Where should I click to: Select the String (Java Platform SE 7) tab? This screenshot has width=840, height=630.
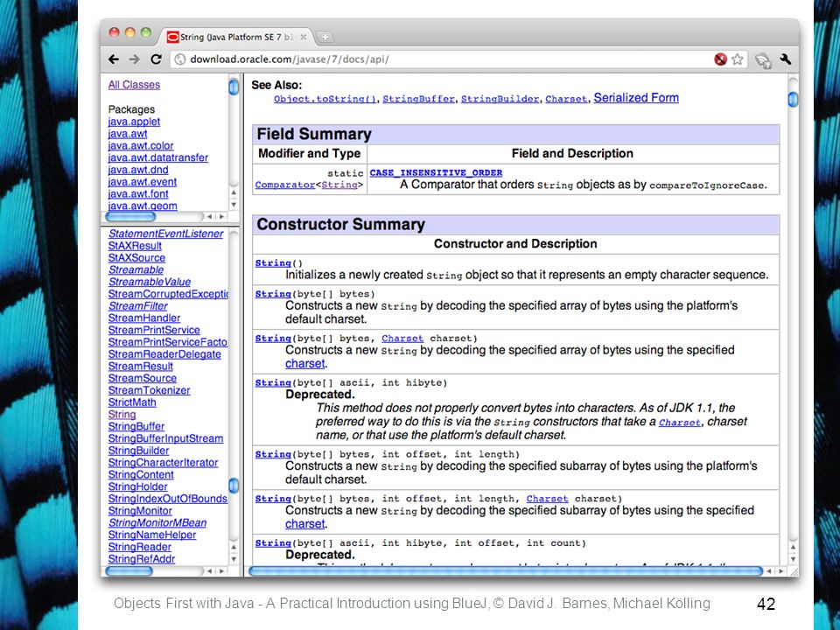coord(235,37)
